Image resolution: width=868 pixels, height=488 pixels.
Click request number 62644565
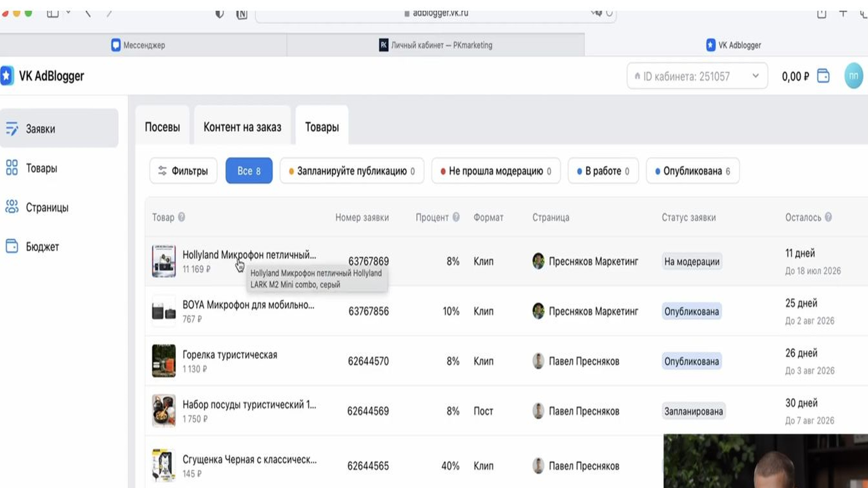click(x=368, y=465)
